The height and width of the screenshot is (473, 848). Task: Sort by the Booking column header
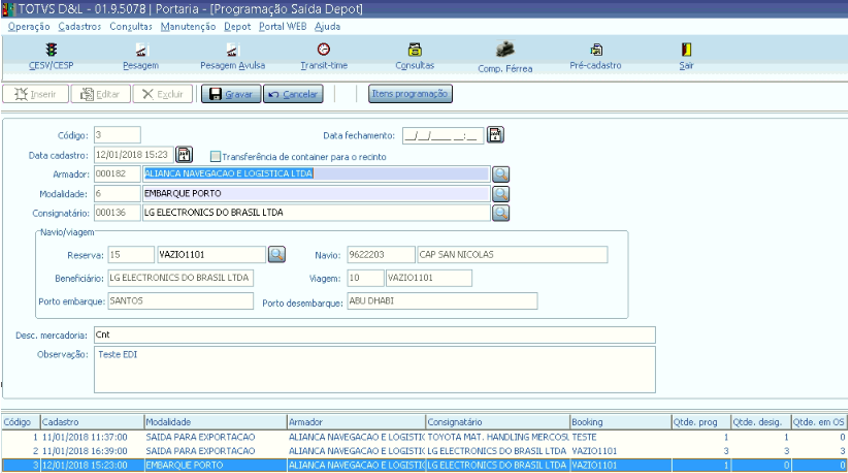coord(621,422)
